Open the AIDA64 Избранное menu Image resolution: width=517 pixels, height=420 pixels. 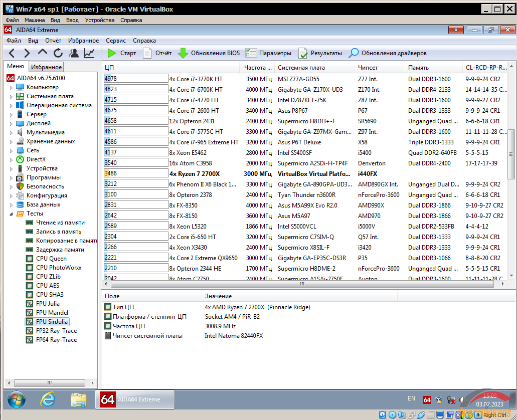pos(83,40)
